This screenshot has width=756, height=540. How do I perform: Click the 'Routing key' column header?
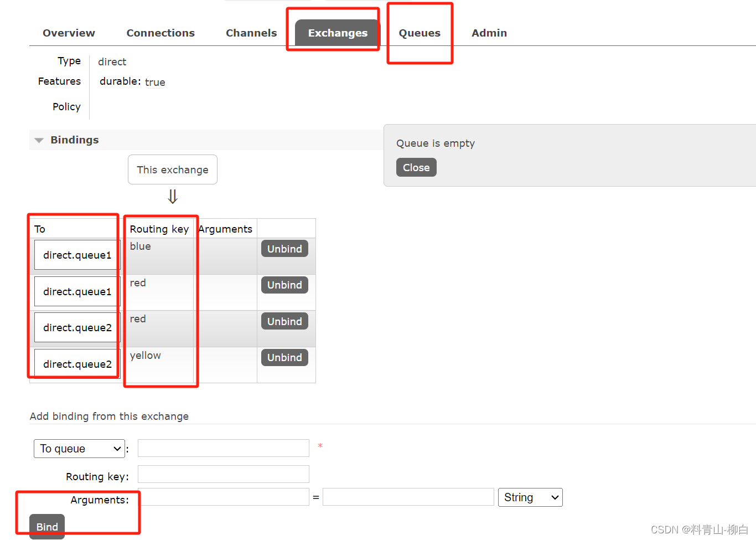click(159, 229)
